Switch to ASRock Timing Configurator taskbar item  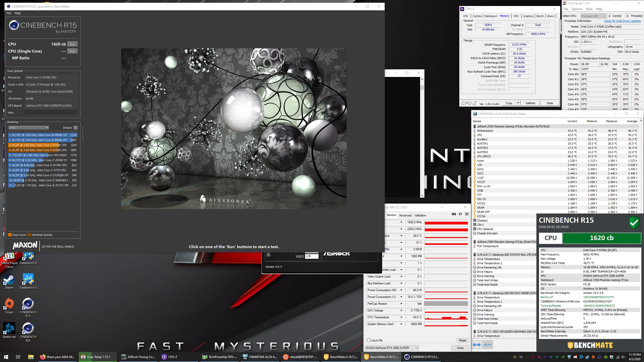coord(138,357)
